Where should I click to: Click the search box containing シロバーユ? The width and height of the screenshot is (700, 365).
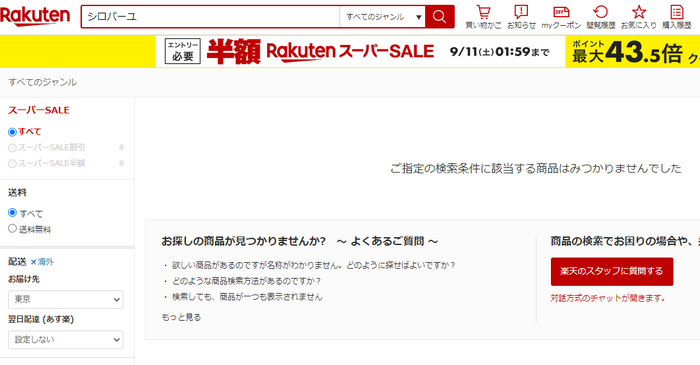coord(211,17)
